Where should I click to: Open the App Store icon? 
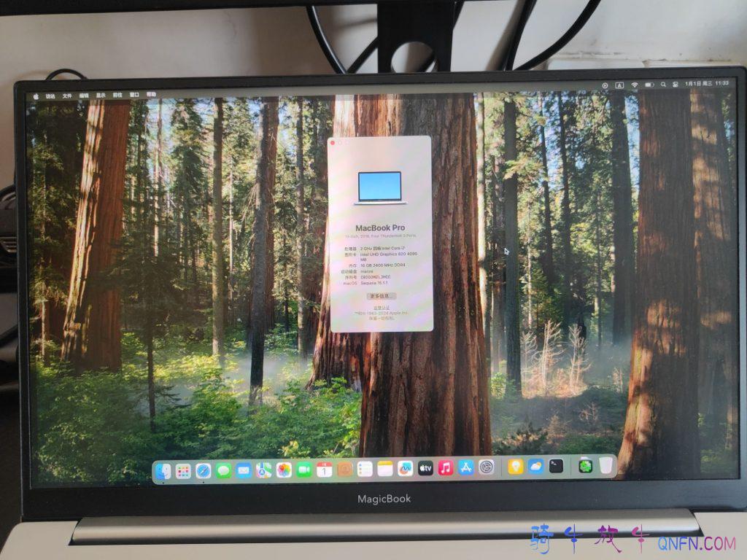pyautogui.click(x=466, y=468)
